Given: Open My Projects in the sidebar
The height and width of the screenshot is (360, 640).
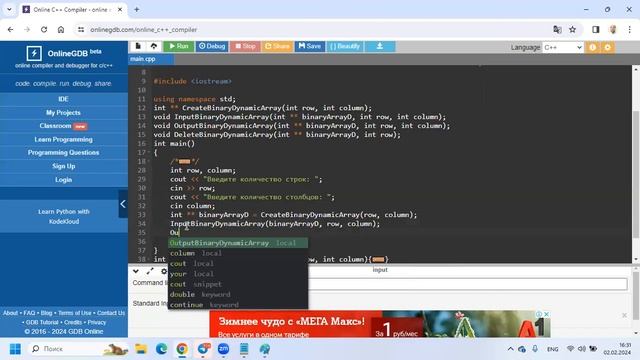Looking at the screenshot, I should (64, 113).
